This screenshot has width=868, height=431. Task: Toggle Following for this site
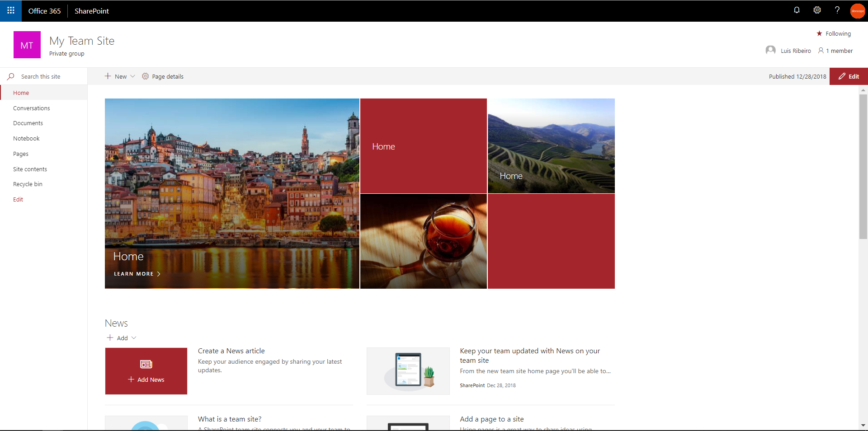click(x=834, y=33)
